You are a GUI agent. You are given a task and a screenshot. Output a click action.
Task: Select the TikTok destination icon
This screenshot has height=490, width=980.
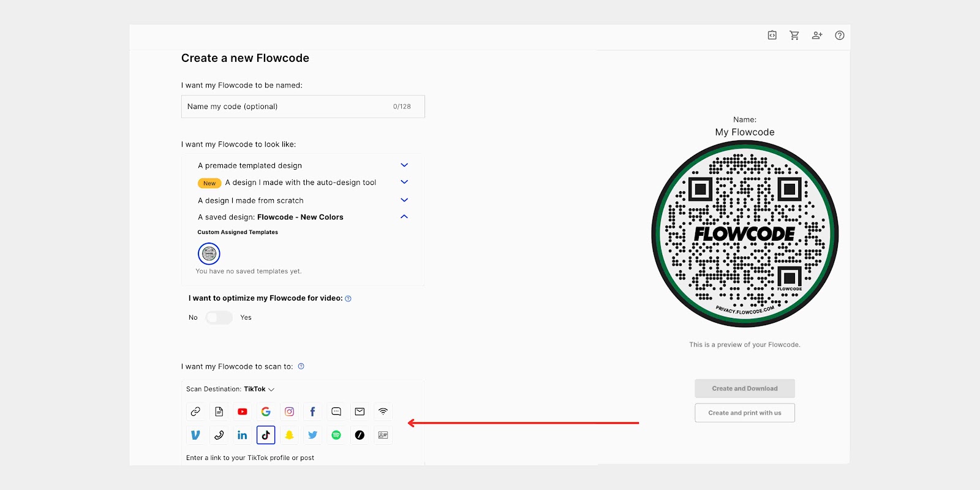tap(266, 435)
